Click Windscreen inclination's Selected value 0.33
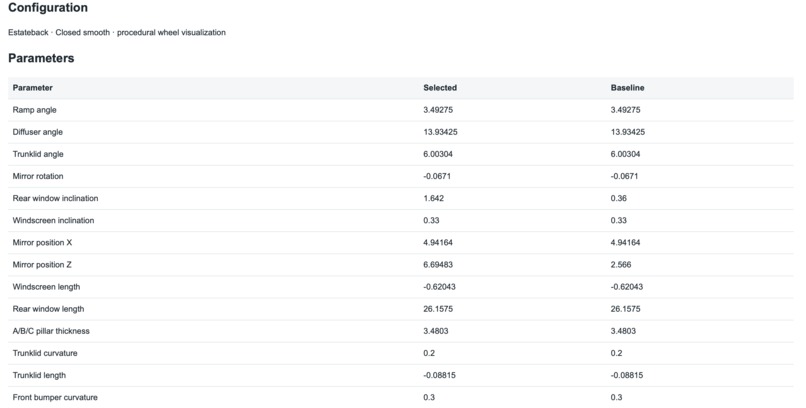Viewport: 806px width, 408px height. (x=431, y=220)
